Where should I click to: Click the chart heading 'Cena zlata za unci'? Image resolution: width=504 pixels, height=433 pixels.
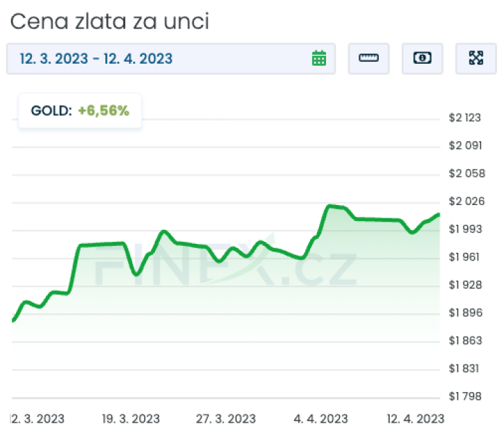109,22
